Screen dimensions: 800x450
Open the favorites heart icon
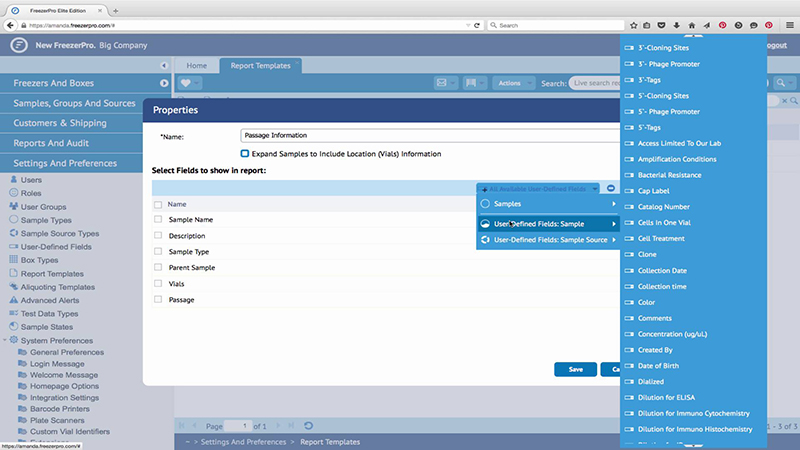pyautogui.click(x=186, y=83)
